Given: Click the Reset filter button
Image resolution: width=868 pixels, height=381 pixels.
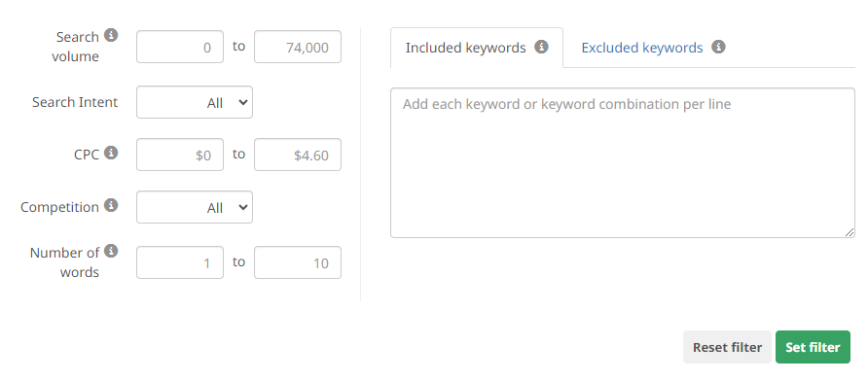Looking at the screenshot, I should coord(727,347).
